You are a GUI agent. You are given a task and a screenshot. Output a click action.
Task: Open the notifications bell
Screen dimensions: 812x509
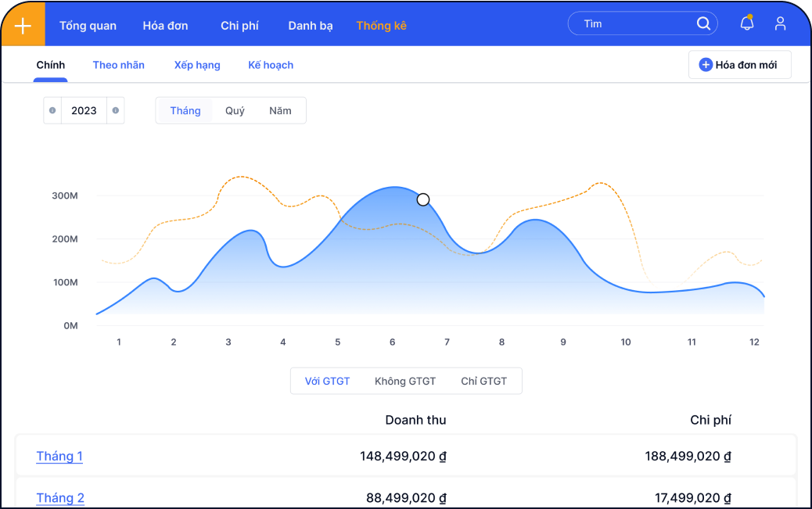click(x=747, y=23)
